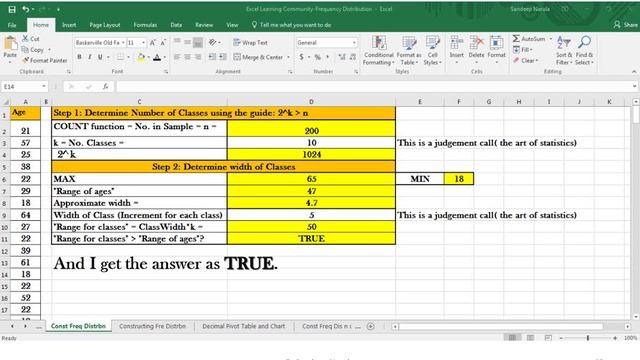Increase font size with the larger A icon
640x360 pixels.
pos(153,42)
